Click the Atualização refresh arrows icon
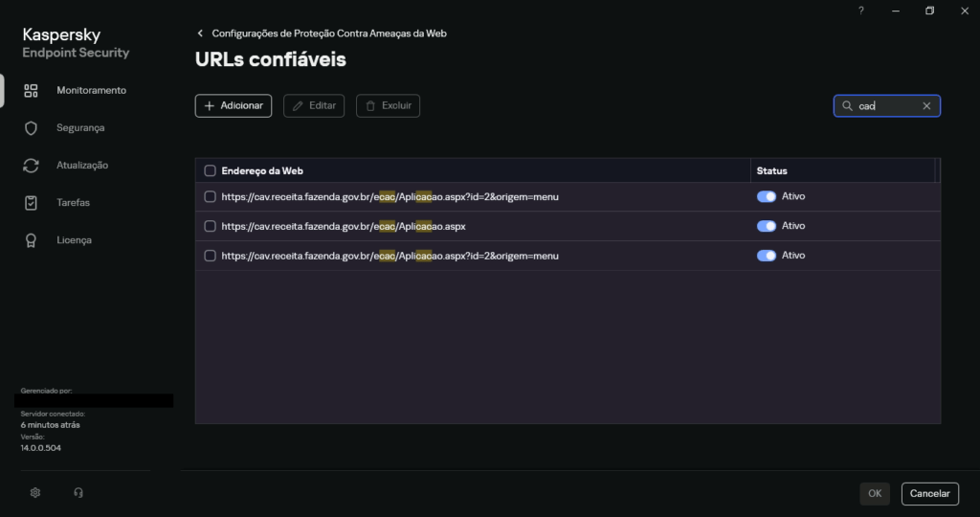The image size is (980, 517). point(31,166)
